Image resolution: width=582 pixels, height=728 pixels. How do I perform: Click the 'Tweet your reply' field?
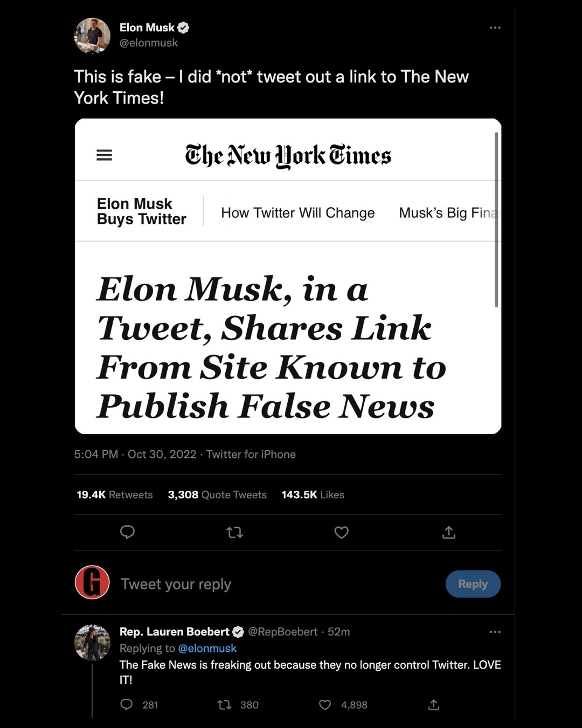click(x=176, y=584)
